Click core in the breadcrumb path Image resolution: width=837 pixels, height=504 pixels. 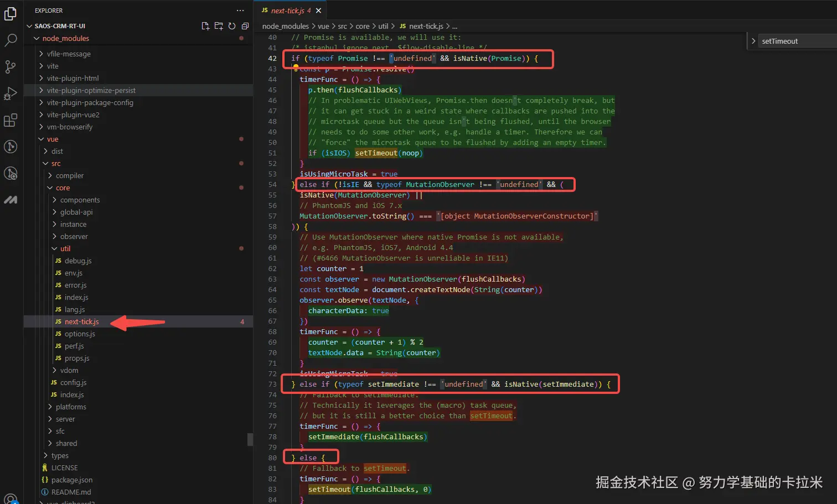pos(363,26)
